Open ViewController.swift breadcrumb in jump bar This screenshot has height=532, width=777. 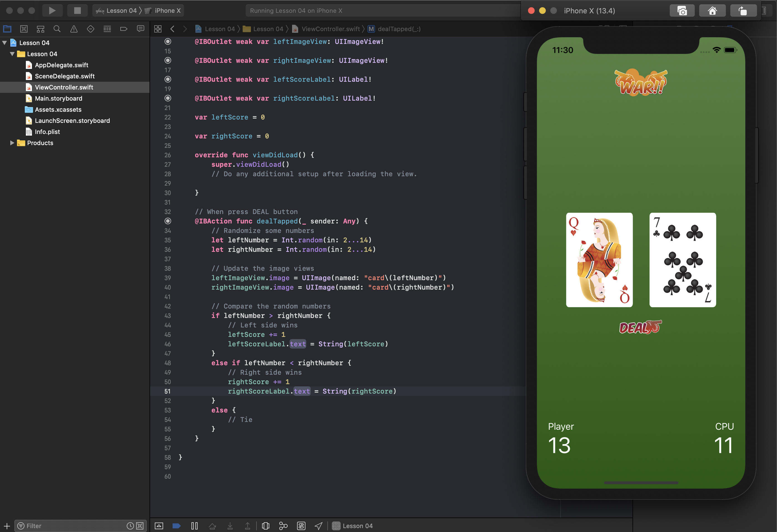point(330,29)
